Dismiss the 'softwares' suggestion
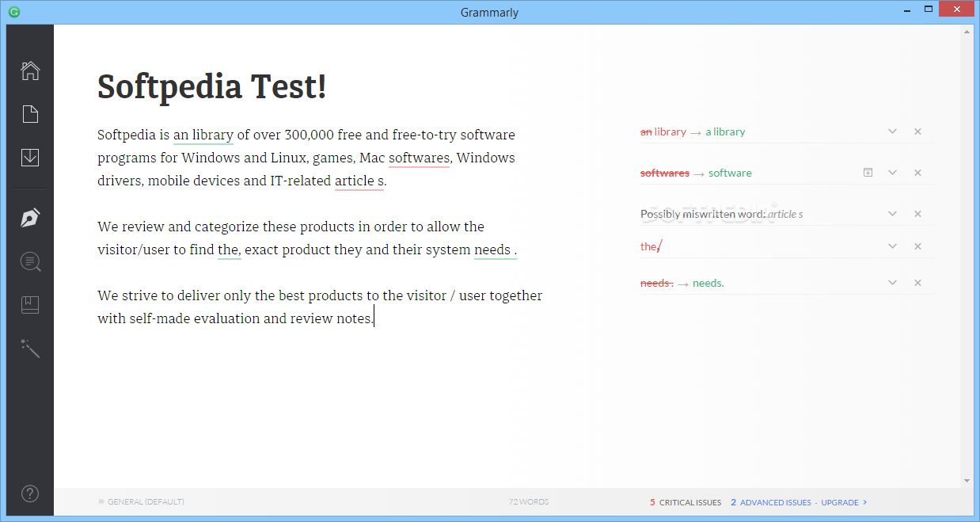 click(917, 173)
